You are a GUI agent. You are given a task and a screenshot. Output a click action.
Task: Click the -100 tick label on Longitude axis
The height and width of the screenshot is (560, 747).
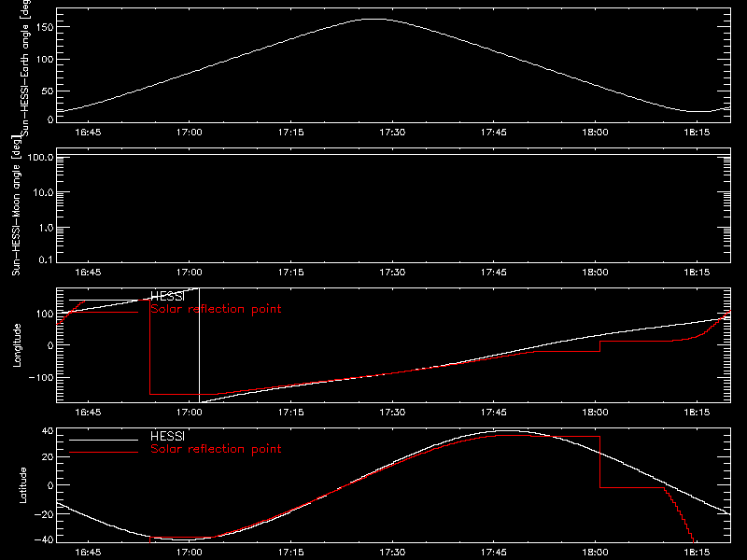41,378
